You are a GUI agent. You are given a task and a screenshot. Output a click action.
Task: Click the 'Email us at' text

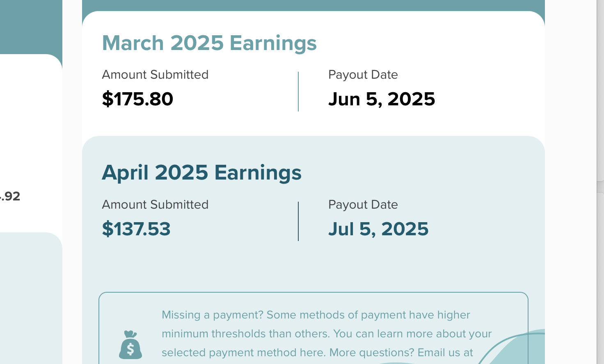(445, 353)
